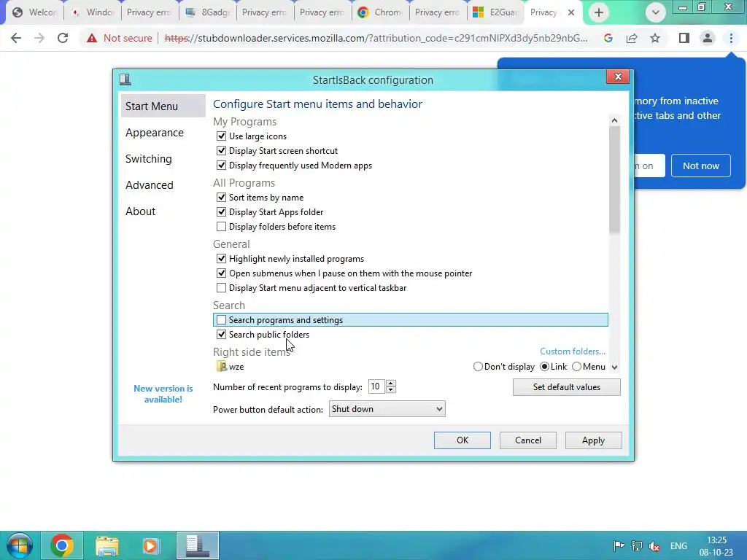Open a new Chrome tab

coord(599,12)
